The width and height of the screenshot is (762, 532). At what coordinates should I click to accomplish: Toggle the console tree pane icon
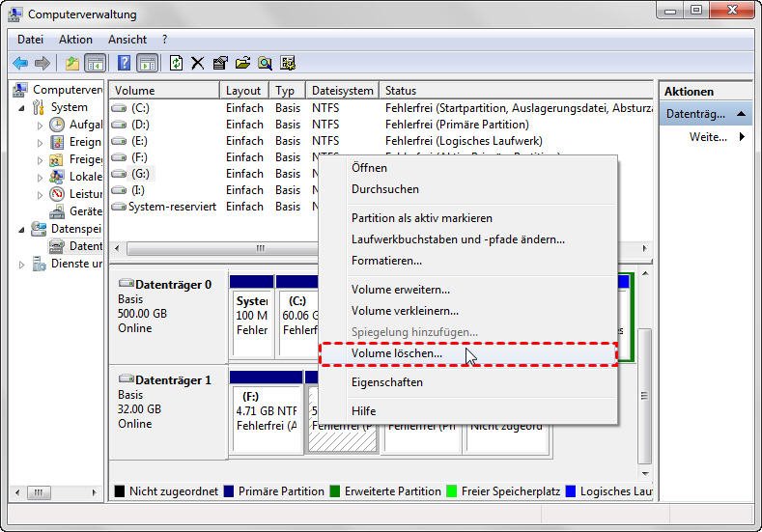(x=96, y=63)
